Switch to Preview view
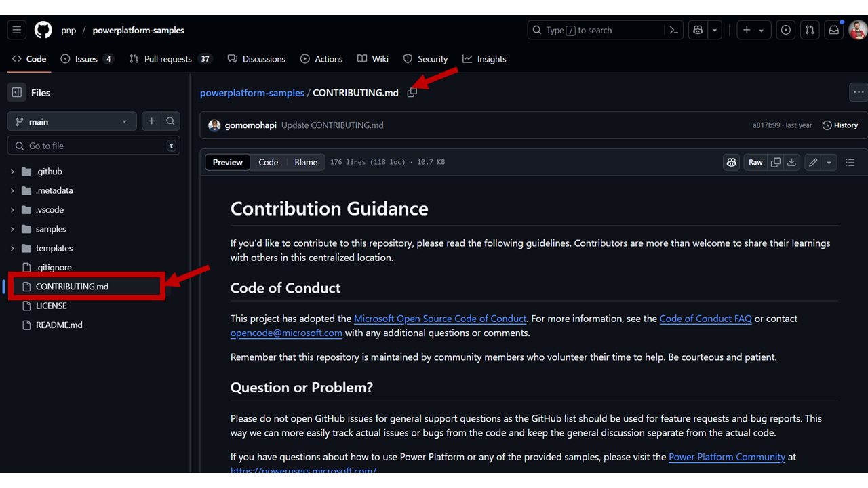The image size is (868, 488). (228, 162)
